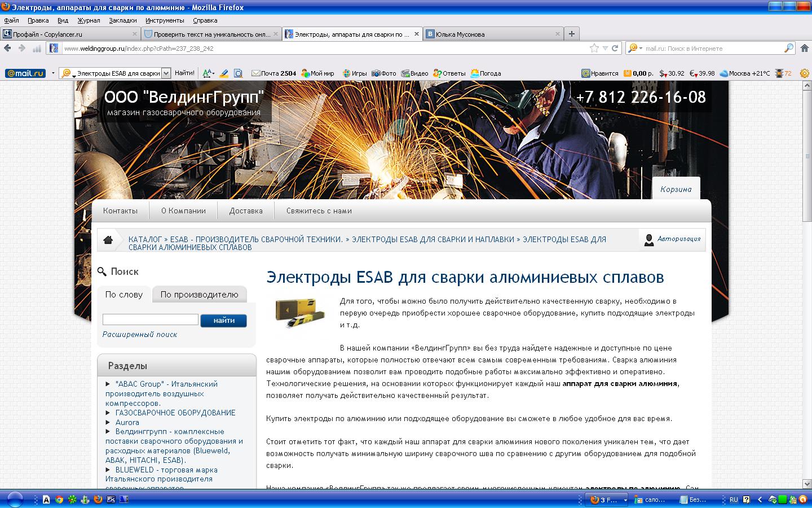Viewport: 812px width, 508px height.
Task: Open the Контакты page
Action: 120,211
